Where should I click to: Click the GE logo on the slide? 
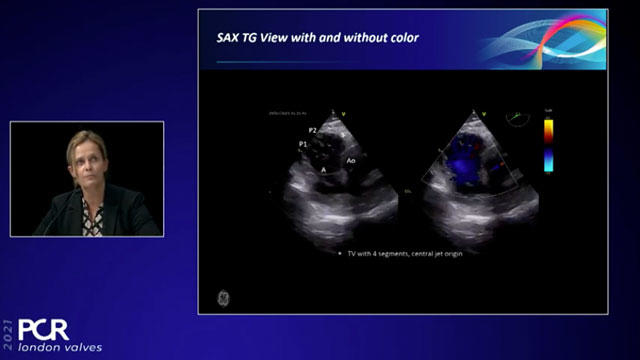tap(223, 298)
